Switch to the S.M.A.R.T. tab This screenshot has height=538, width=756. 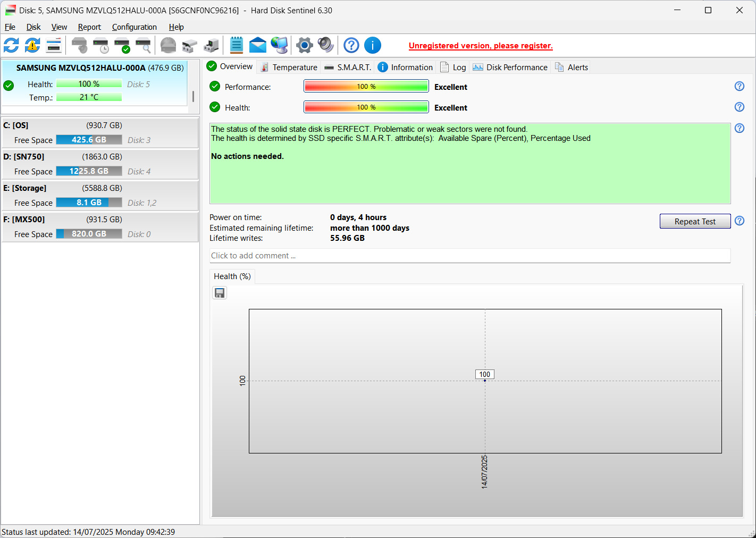click(x=348, y=68)
